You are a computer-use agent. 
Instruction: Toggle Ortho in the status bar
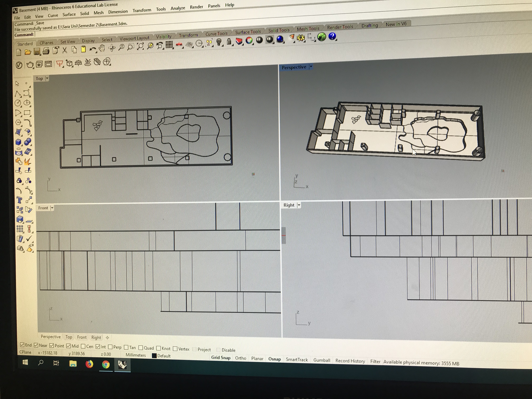pyautogui.click(x=241, y=358)
